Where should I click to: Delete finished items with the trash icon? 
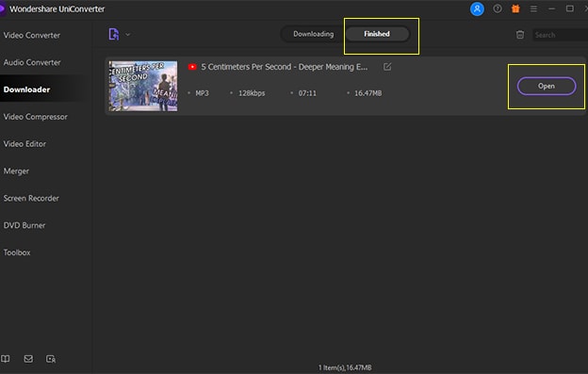pyautogui.click(x=520, y=35)
